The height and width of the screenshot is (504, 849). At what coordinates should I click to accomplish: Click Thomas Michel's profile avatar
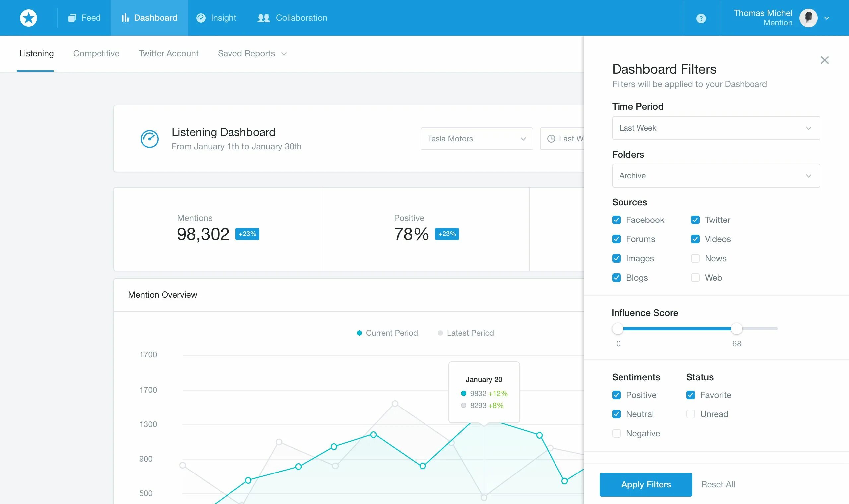808,18
